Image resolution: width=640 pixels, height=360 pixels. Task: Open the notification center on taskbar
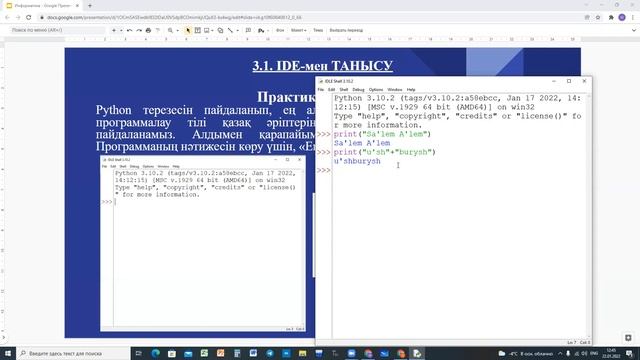(629, 353)
